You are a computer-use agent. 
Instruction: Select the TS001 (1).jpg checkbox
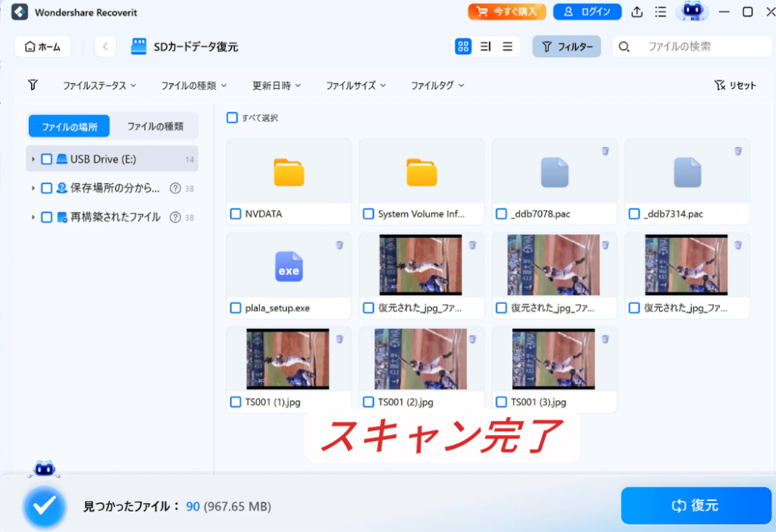(x=236, y=402)
